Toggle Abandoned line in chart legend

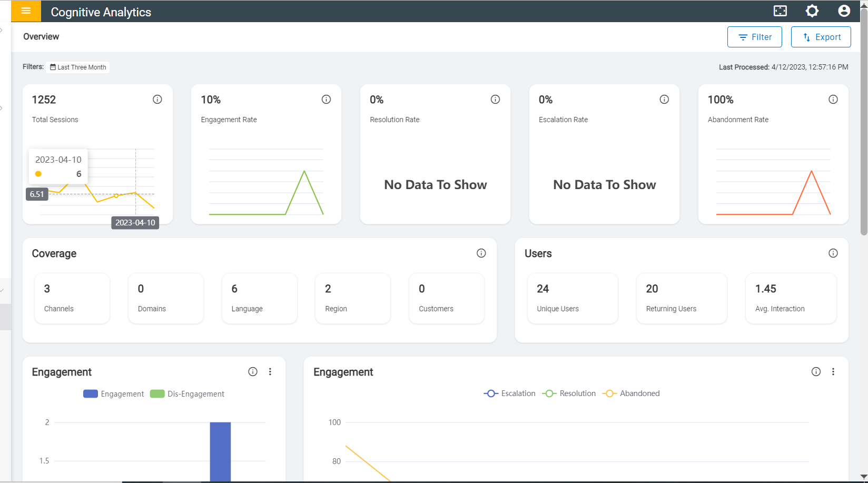[x=632, y=393]
